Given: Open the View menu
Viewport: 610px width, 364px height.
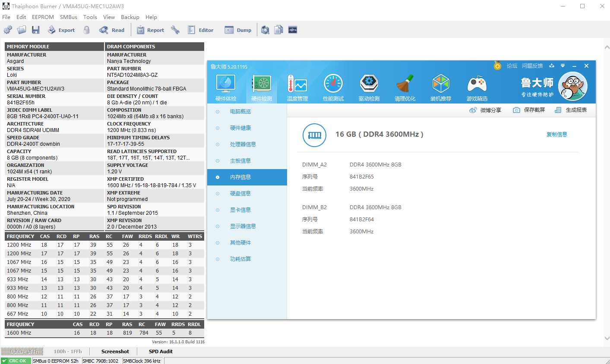Looking at the screenshot, I should 109,17.
